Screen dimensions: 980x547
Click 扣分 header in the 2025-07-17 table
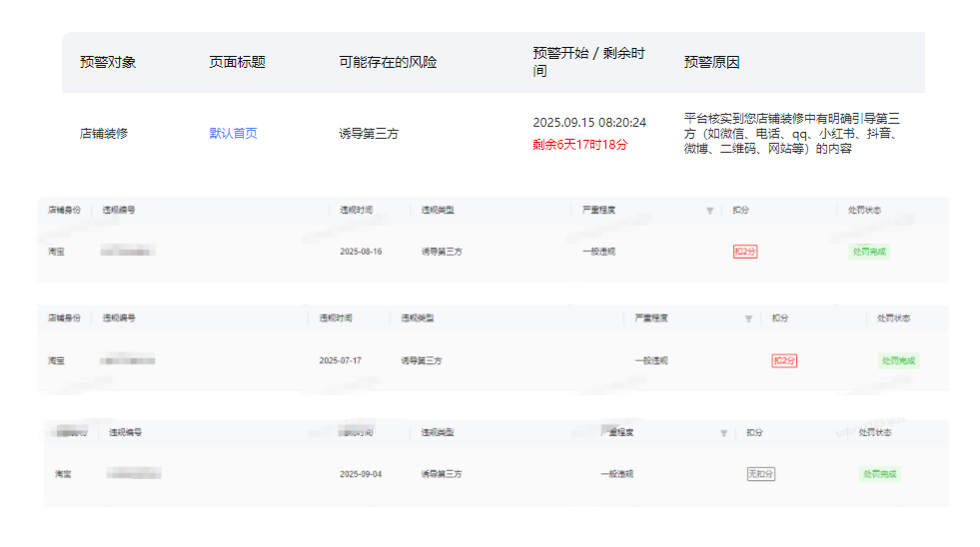click(x=779, y=318)
